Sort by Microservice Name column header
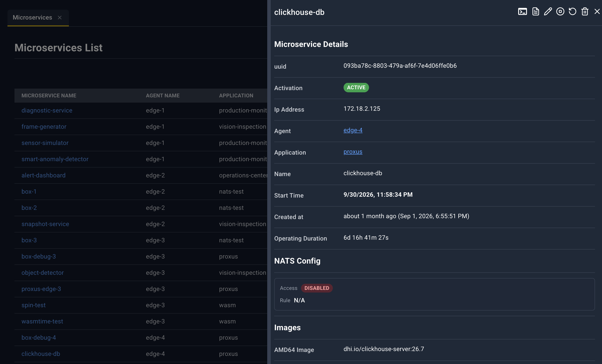Screen dimensions: 602x364 49,95
